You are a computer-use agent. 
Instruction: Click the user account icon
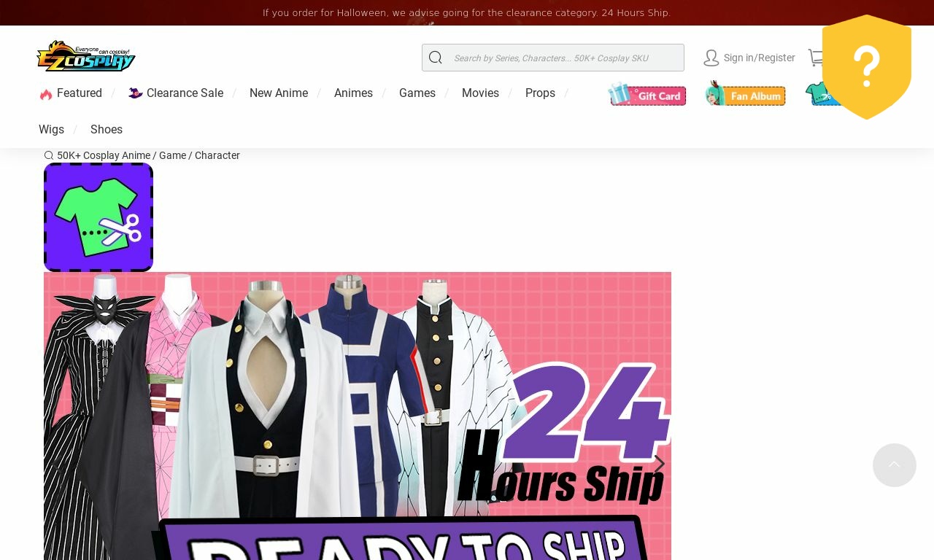[x=711, y=58]
